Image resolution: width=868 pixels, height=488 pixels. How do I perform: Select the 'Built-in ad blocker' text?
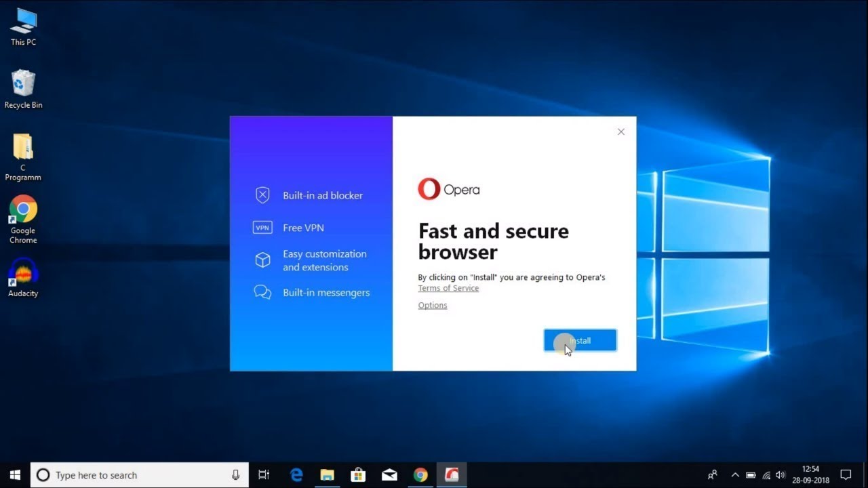(x=323, y=195)
